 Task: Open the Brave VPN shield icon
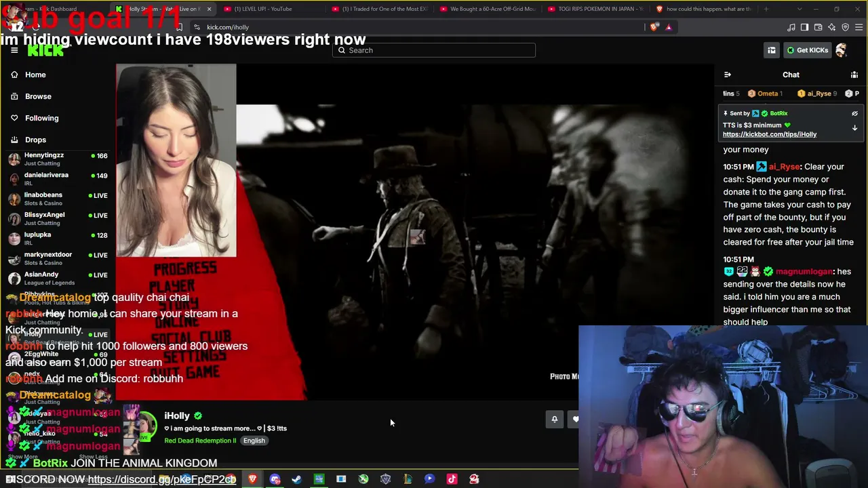coord(845,27)
